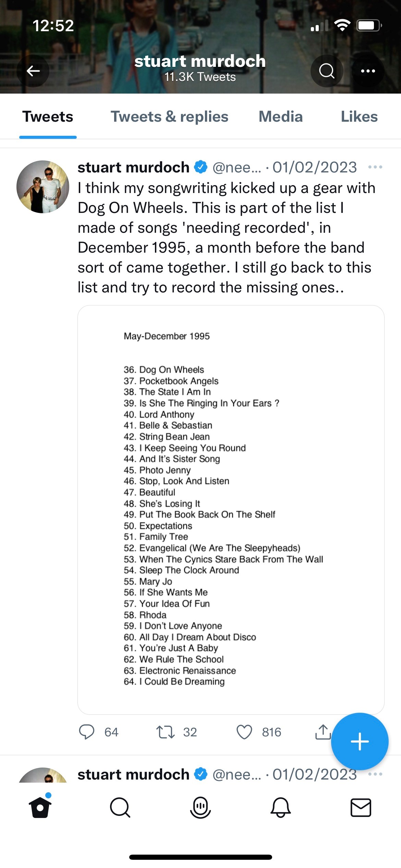Screen dimensions: 401x868
Task: Switch to the Likes tab
Action: point(359,117)
